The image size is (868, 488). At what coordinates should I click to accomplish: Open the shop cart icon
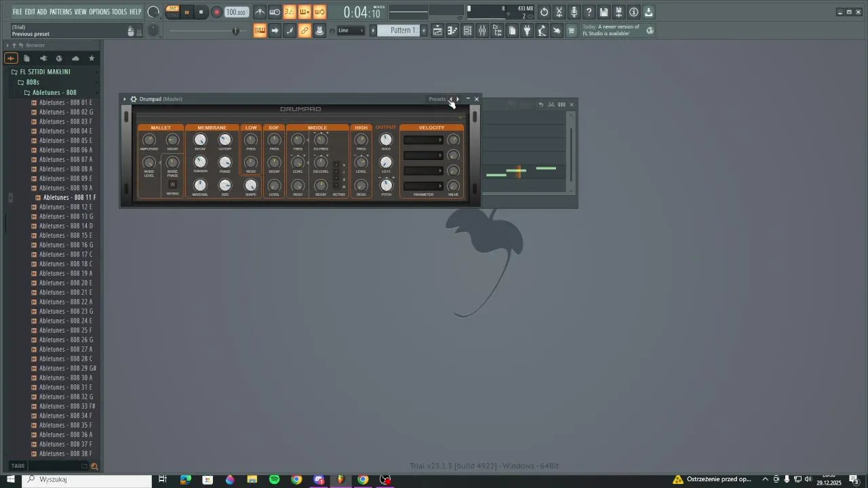tap(572, 30)
